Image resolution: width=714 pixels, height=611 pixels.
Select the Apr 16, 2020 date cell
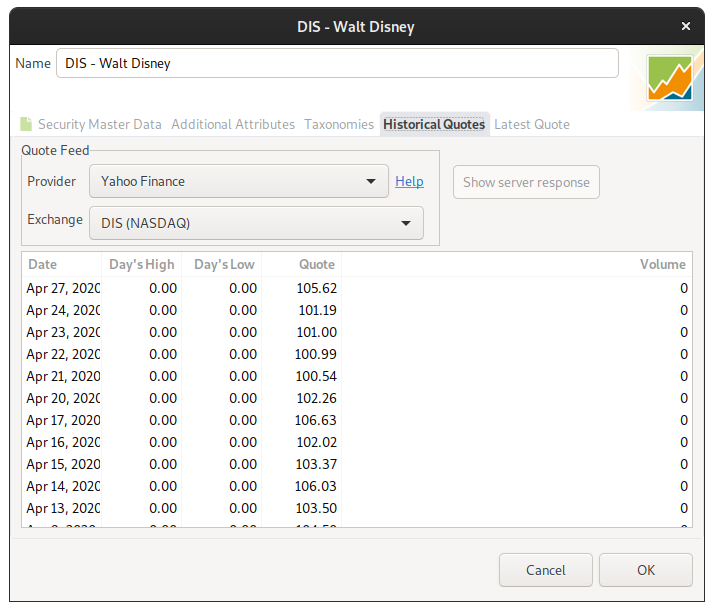click(x=63, y=442)
